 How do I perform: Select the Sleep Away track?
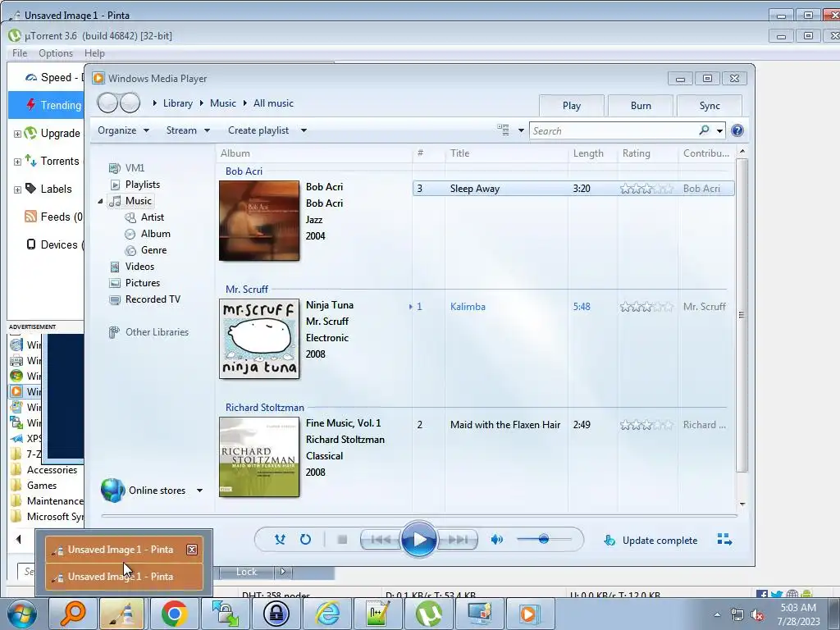[573, 189]
